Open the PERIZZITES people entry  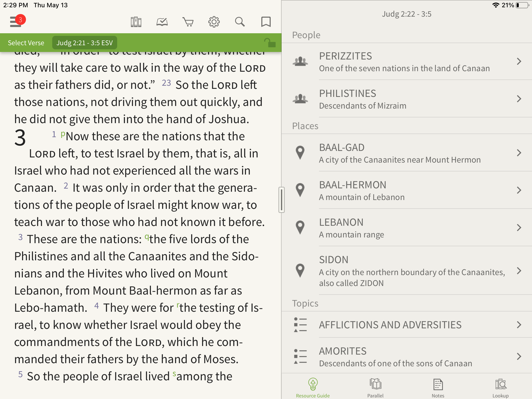407,62
